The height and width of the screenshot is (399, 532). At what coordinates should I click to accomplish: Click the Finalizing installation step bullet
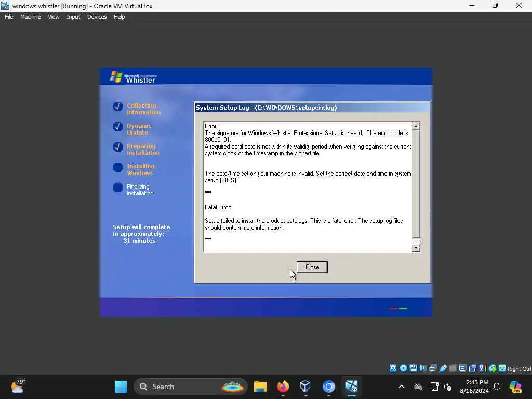tap(118, 187)
